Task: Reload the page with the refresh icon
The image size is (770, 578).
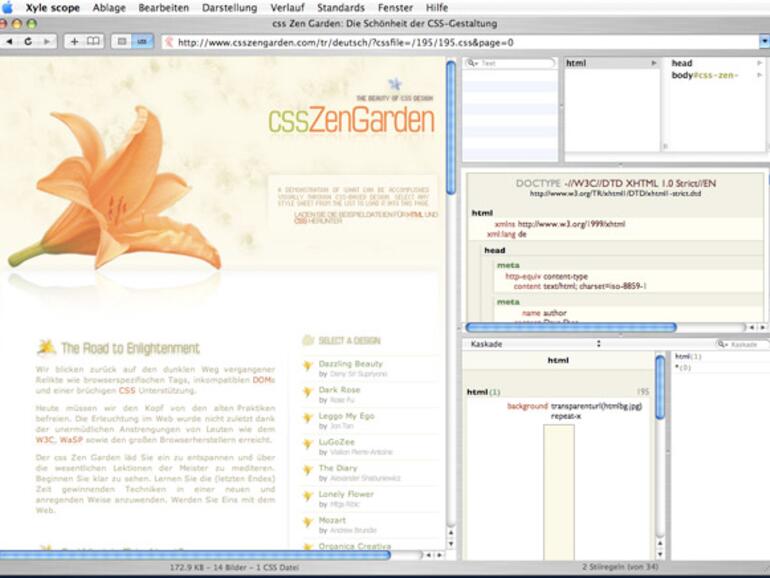Action: (x=27, y=42)
